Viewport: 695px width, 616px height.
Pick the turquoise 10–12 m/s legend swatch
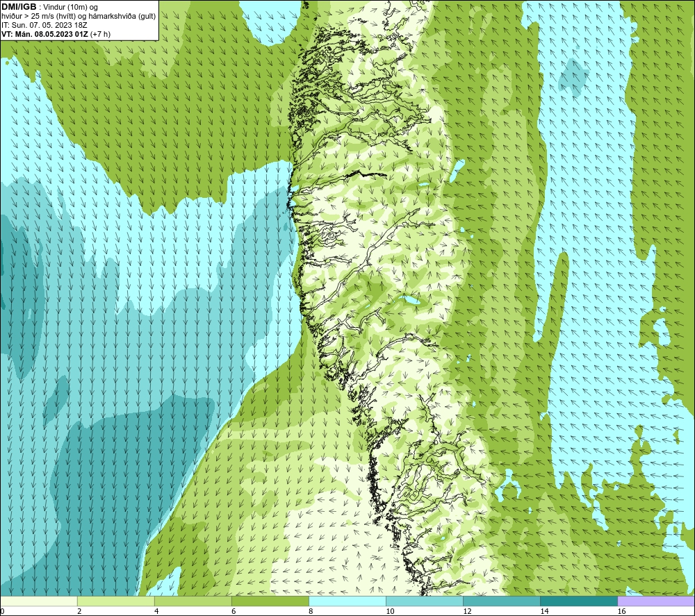425,601
